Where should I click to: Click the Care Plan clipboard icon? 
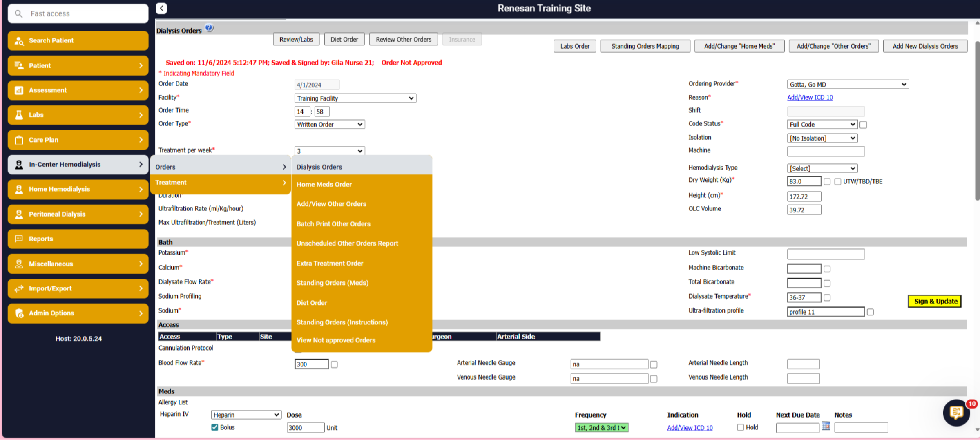click(19, 140)
